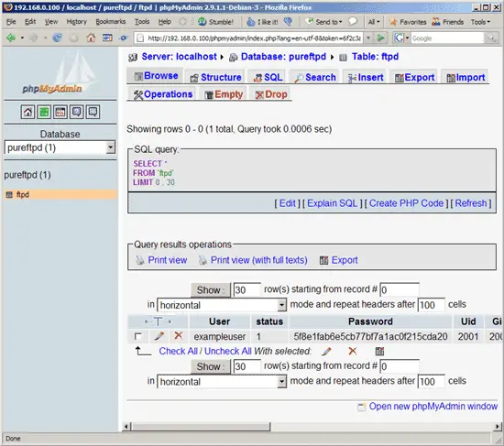Click the green Go arrow beside address bar
The width and height of the screenshot is (504, 446).
381,38
